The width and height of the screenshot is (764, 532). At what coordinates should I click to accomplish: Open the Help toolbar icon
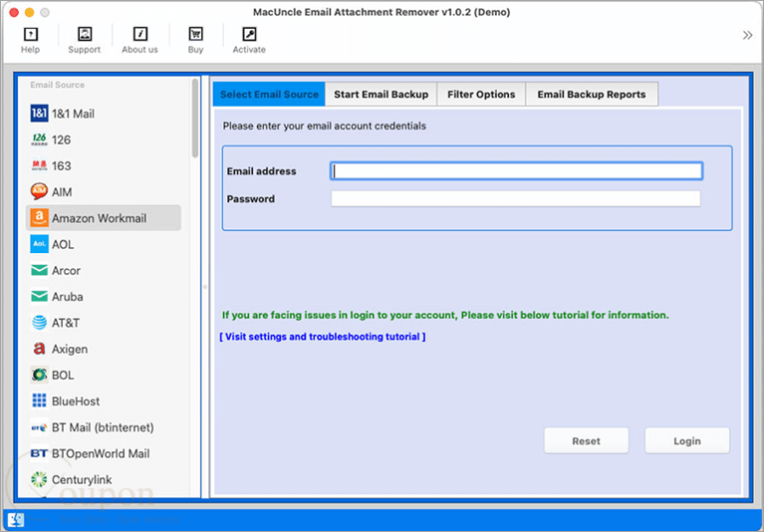[x=30, y=34]
